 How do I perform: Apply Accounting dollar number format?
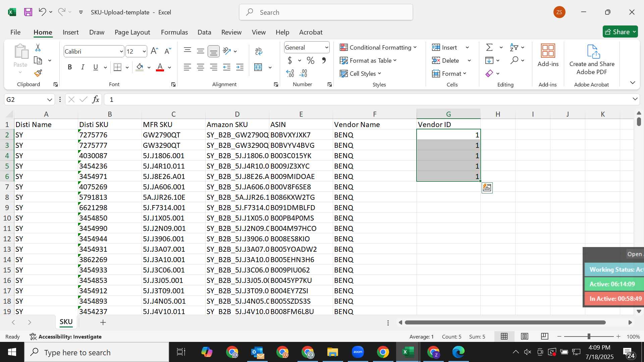[x=290, y=60]
